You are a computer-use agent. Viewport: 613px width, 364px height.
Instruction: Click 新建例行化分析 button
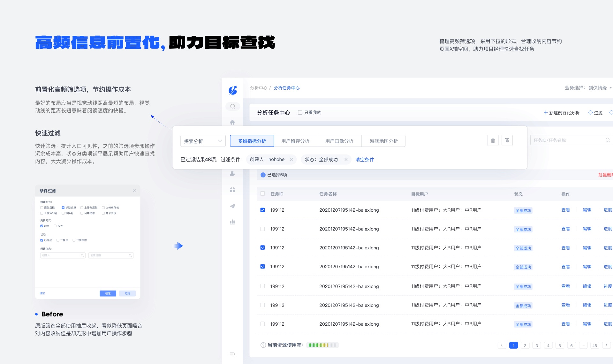tap(562, 113)
